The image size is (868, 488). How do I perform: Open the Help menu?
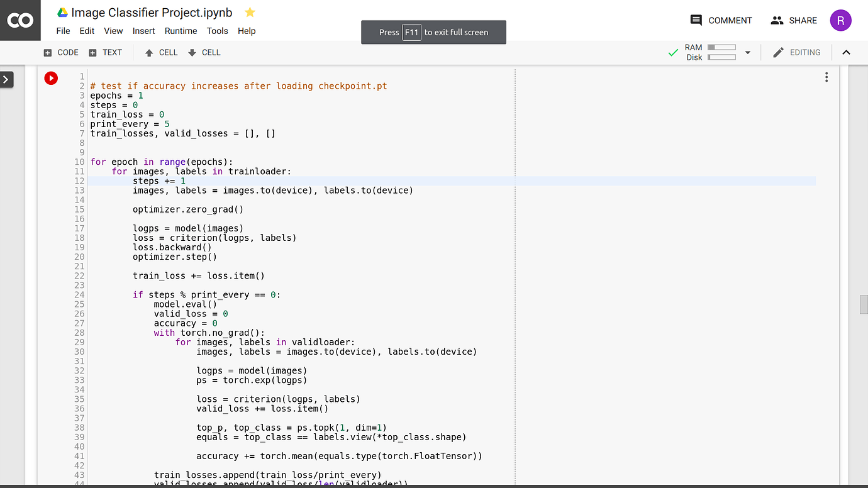tap(247, 31)
